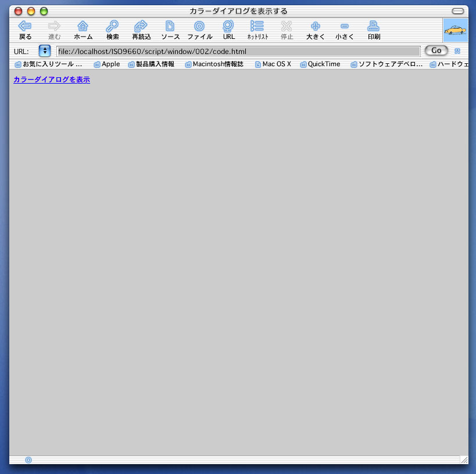This screenshot has height=474, width=476.
Task: Click the Go button
Action: (436, 51)
